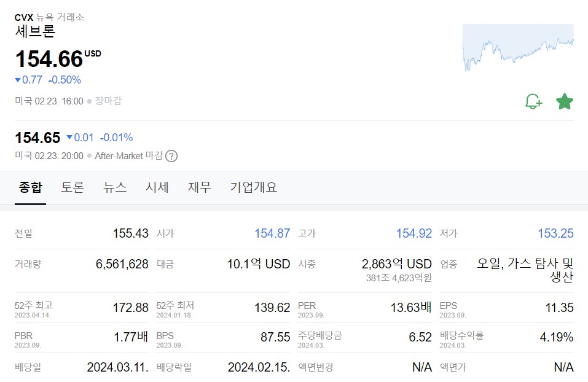Viewport: 588px width, 382px height.
Task: Open the 기업개요 tab
Action: (x=254, y=187)
